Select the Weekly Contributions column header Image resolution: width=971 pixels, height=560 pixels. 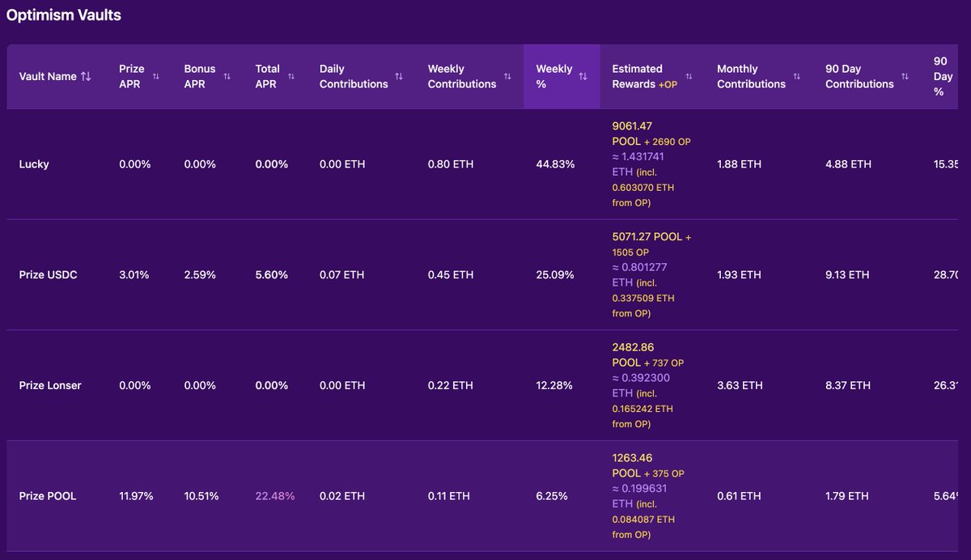click(x=469, y=77)
